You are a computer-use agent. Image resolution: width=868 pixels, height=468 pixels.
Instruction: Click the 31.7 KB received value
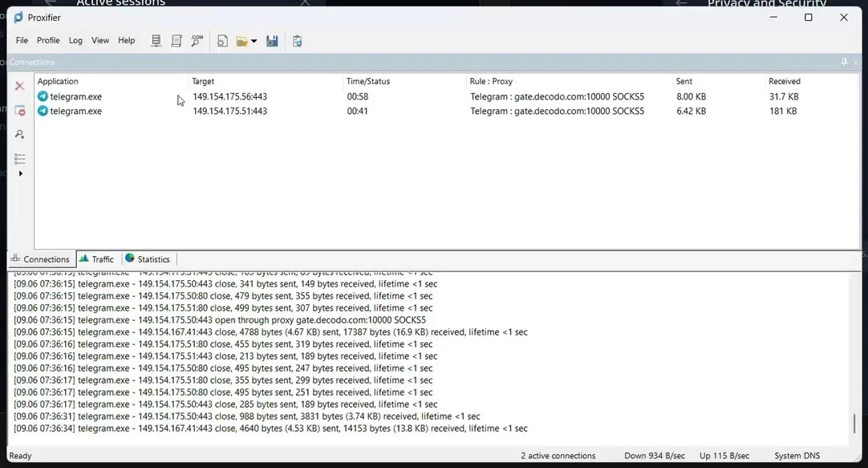pos(783,96)
